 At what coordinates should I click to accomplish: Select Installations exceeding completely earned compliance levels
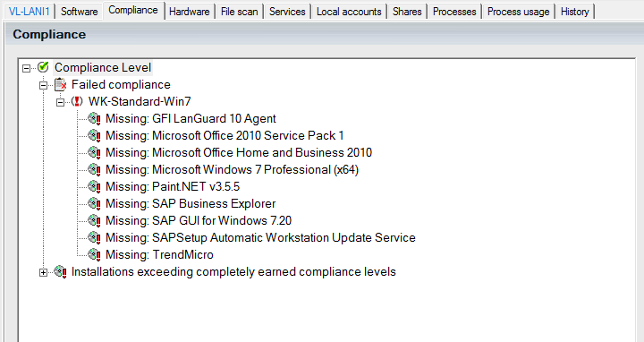point(233,271)
